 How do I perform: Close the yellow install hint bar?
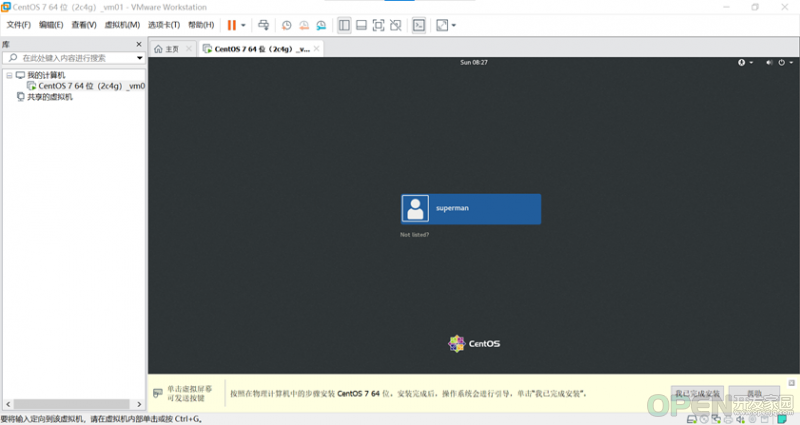point(792,383)
